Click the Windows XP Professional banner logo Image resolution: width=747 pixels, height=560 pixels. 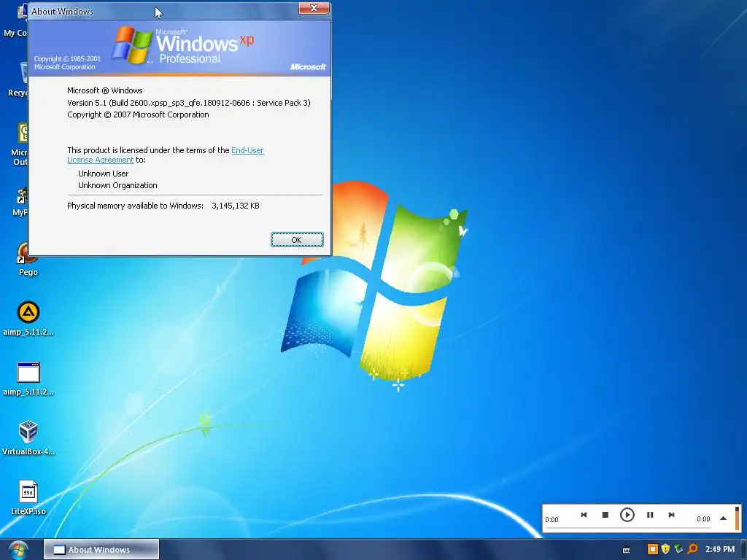183,46
